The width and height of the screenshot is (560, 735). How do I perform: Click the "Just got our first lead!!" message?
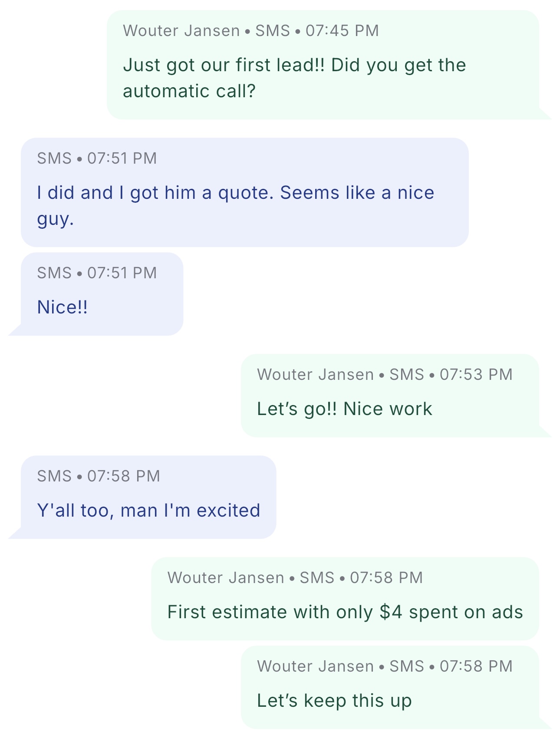(x=294, y=66)
